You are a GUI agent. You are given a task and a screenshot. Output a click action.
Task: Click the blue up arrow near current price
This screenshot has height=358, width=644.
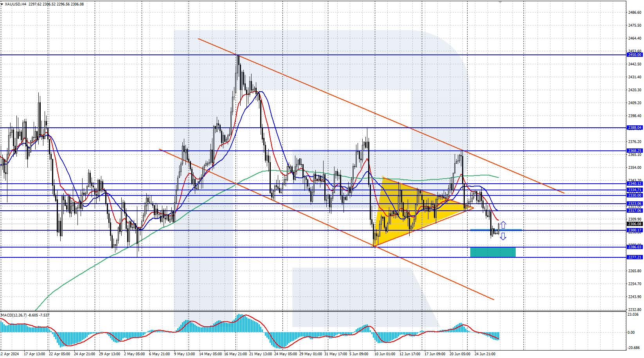click(x=503, y=225)
